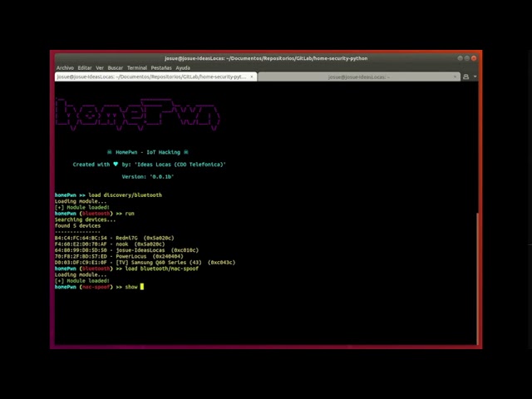The height and width of the screenshot is (399, 532).
Task: Click the josue-IdeasLocas device line
Action: coord(126,250)
